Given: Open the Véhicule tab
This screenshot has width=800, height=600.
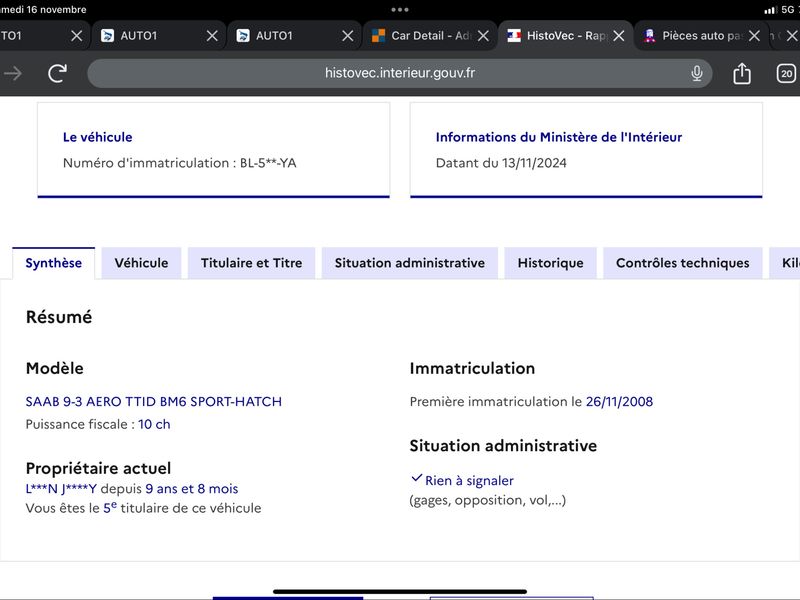Looking at the screenshot, I should [x=141, y=263].
